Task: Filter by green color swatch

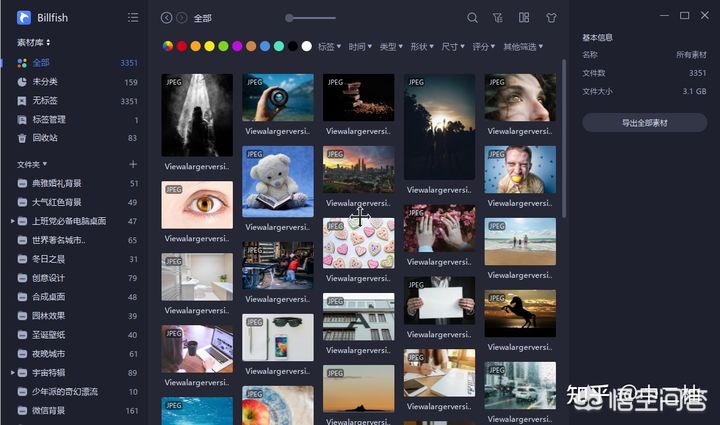Action: tap(223, 46)
